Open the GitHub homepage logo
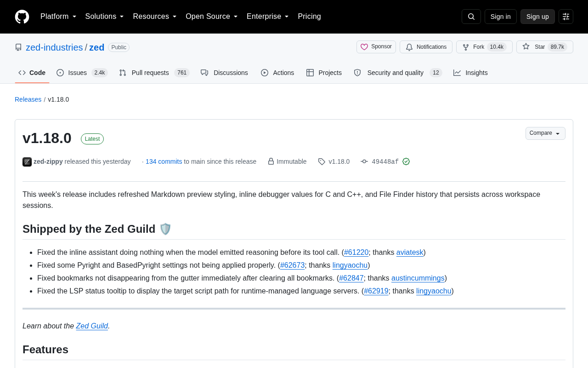 pos(22,17)
